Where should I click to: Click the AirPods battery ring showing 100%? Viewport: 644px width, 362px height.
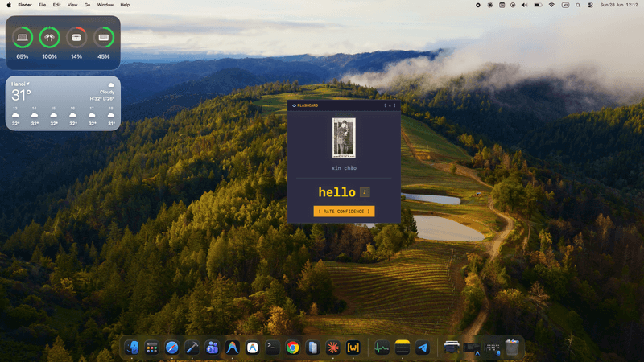[49, 38]
